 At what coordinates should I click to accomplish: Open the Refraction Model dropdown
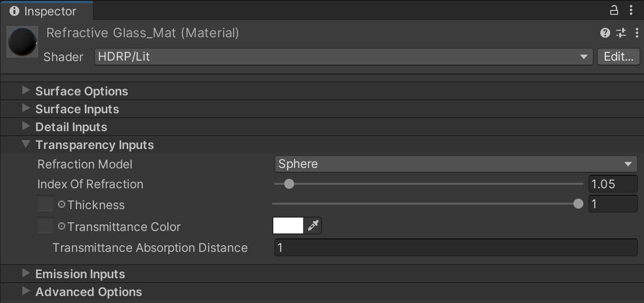tap(455, 164)
